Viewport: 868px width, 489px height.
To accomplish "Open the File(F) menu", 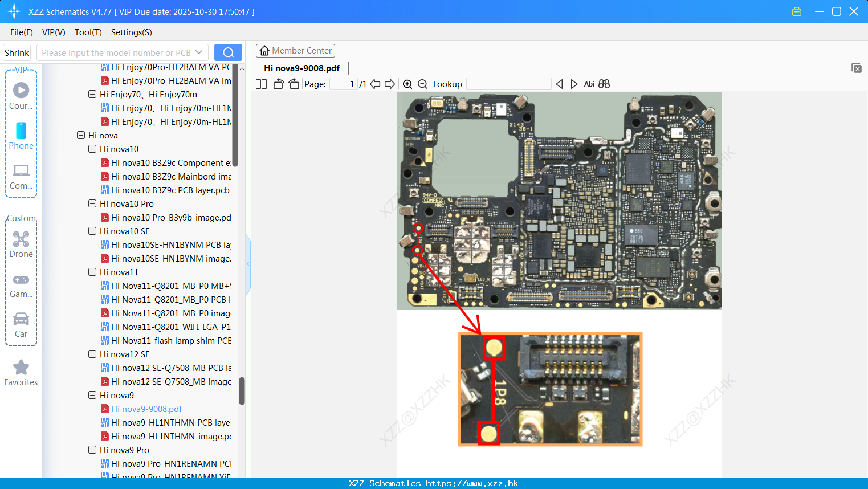I will coord(22,32).
